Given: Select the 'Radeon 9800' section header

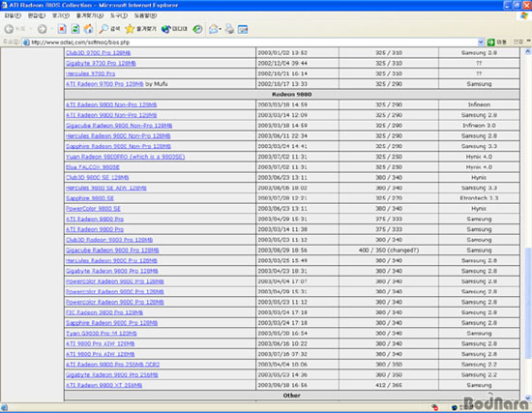Looking at the screenshot, I should tap(292, 94).
